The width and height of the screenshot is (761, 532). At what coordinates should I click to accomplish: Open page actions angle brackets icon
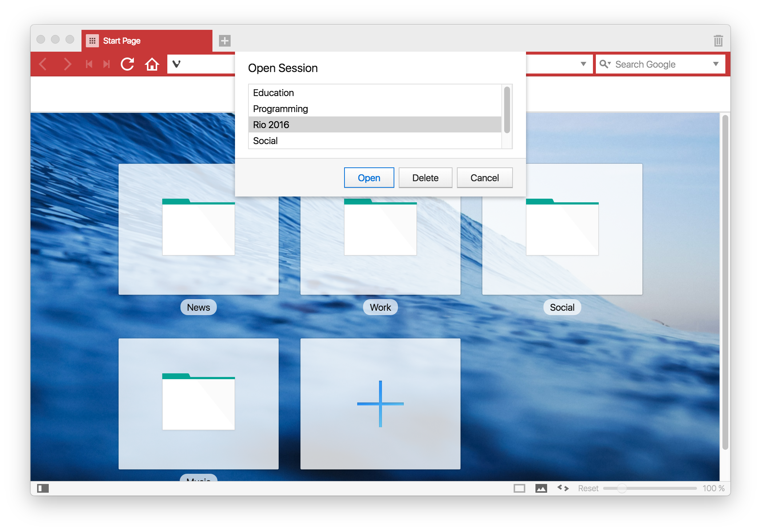click(x=563, y=488)
